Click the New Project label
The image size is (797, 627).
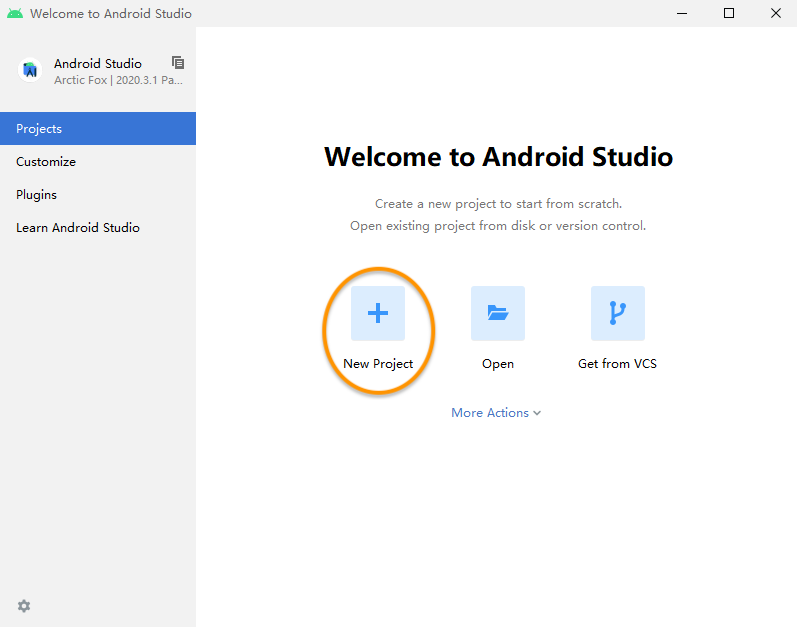378,364
